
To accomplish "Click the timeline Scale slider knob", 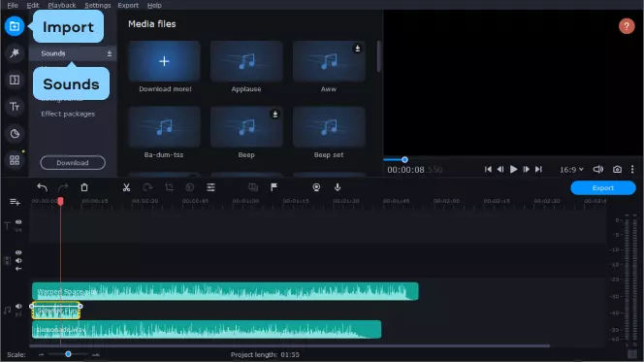I will [68, 354].
